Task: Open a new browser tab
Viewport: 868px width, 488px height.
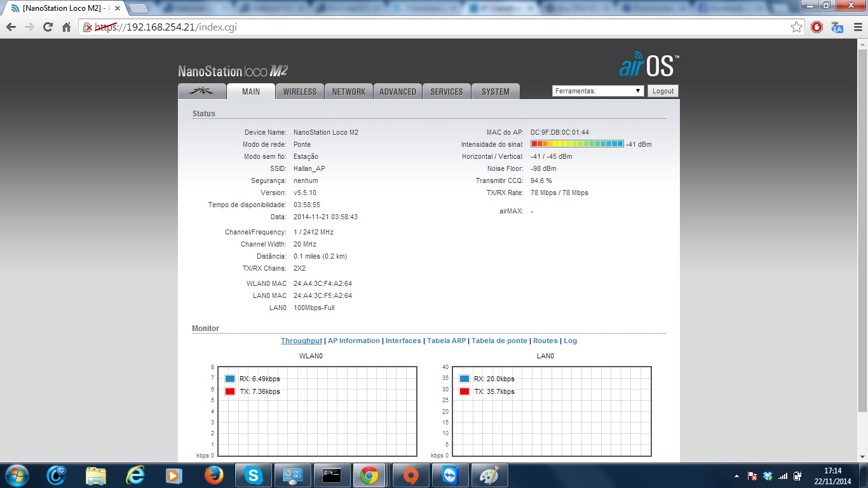Action: (139, 8)
